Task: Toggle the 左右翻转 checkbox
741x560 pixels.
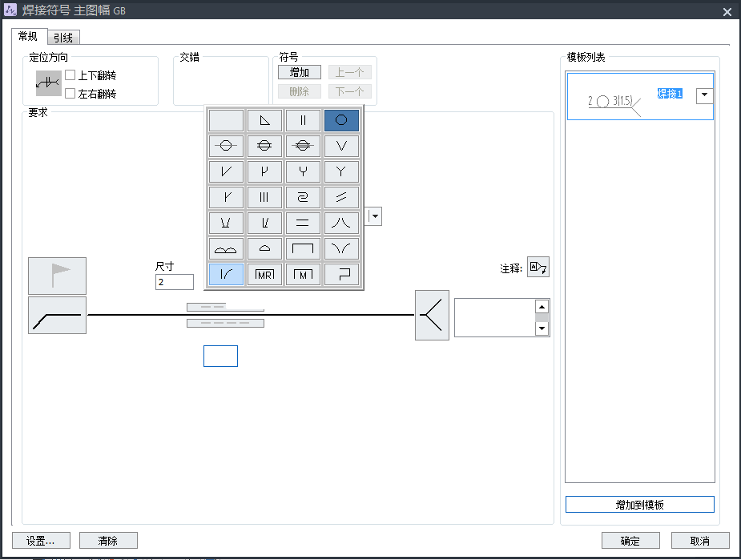Action: [x=70, y=94]
